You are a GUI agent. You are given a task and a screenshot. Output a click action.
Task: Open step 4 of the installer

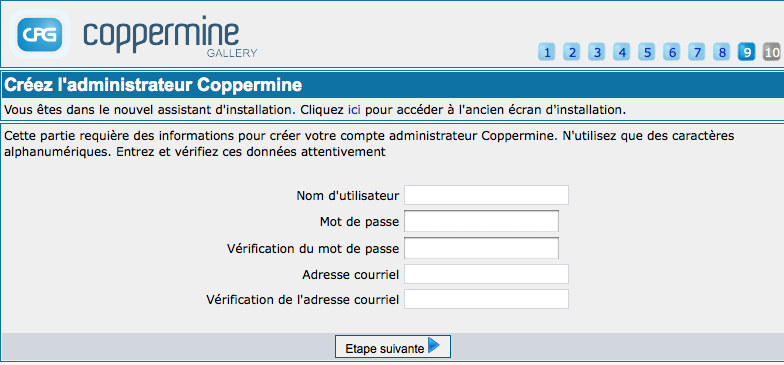pyautogui.click(x=622, y=52)
